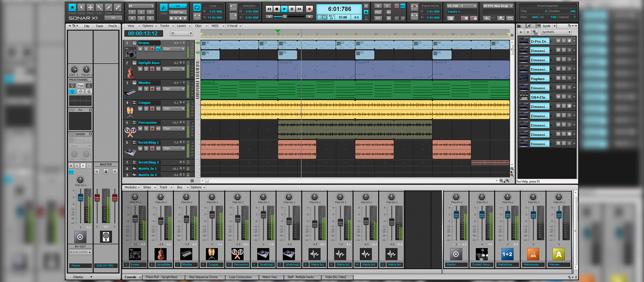The width and height of the screenshot is (644, 282).
Task: Open the Layers menu
Action: [183, 26]
